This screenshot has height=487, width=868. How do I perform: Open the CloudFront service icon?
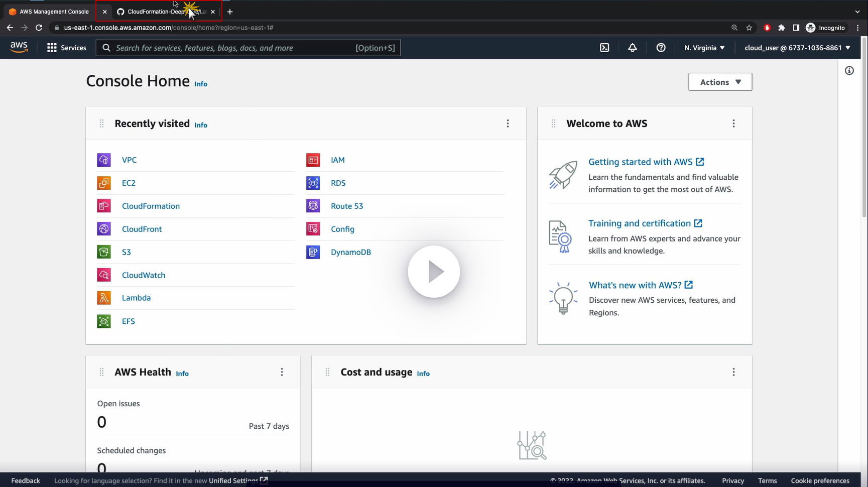tap(104, 229)
